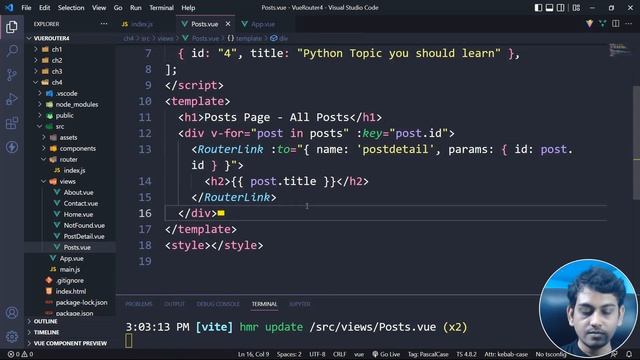Expand the ch2 folder

click(x=70, y=60)
